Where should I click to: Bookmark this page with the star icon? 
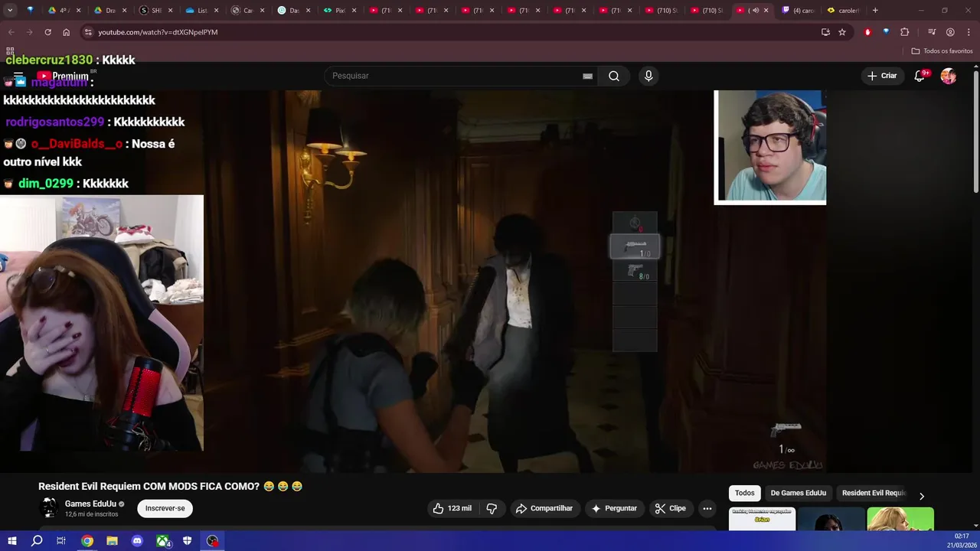click(842, 32)
